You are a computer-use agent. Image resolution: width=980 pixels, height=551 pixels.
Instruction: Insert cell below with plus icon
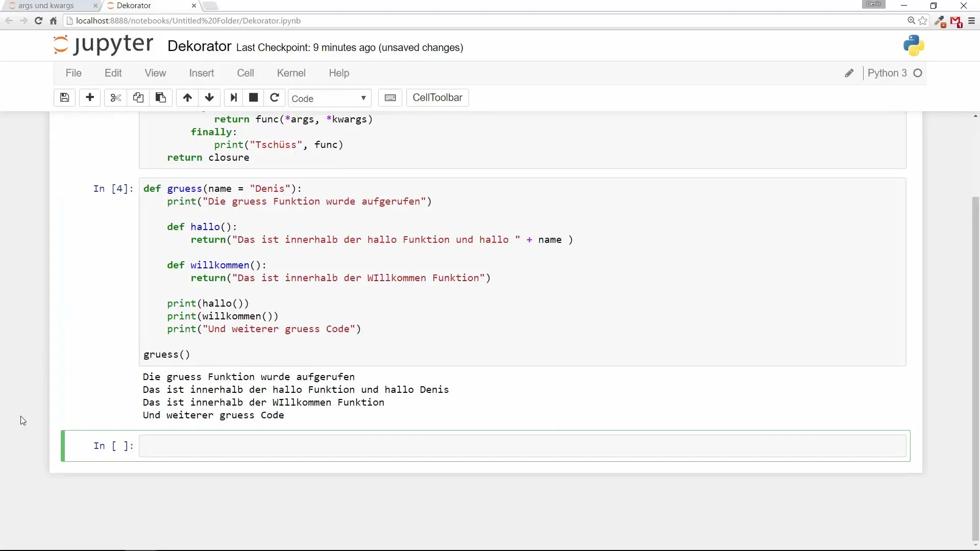[x=90, y=97]
